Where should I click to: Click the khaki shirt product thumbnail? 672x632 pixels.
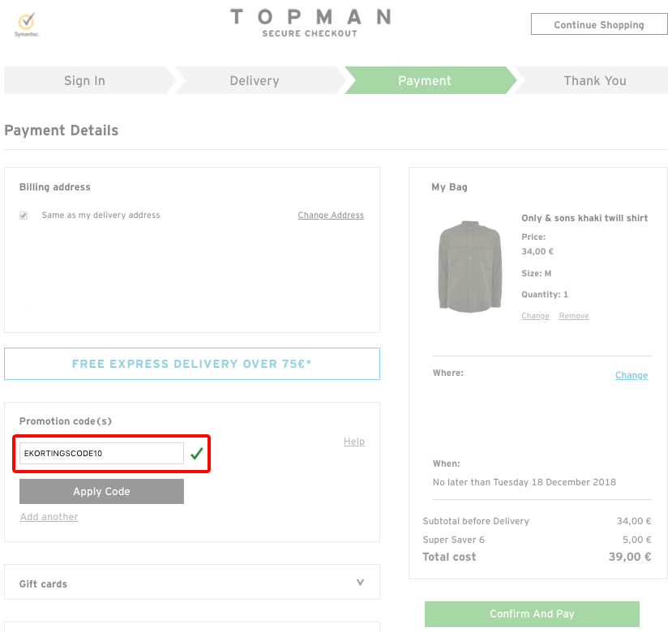tap(470, 266)
